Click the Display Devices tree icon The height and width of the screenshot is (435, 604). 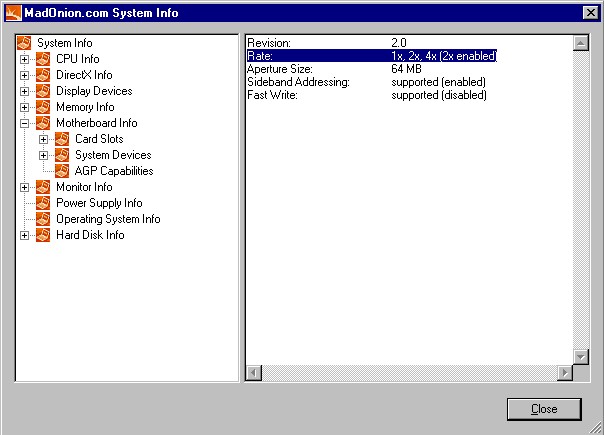tap(43, 91)
